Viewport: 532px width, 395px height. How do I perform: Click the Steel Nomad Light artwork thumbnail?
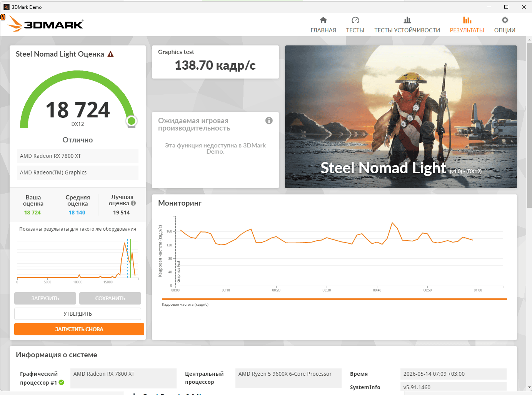coord(401,117)
